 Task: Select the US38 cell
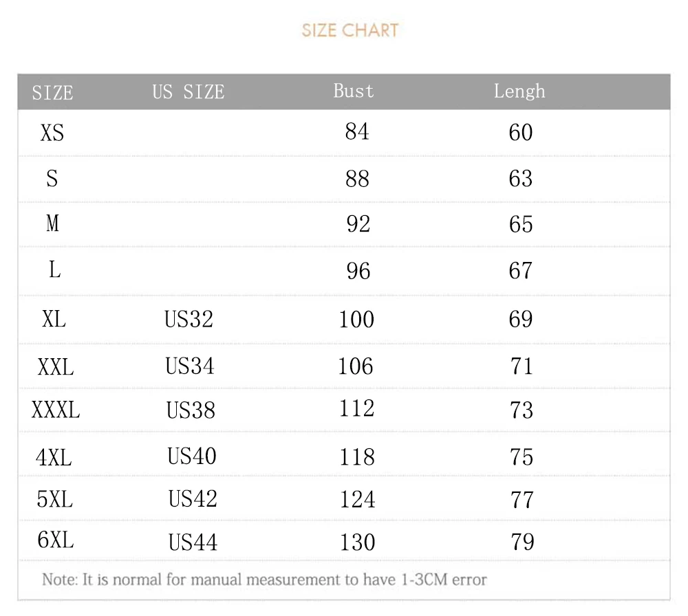point(191,410)
